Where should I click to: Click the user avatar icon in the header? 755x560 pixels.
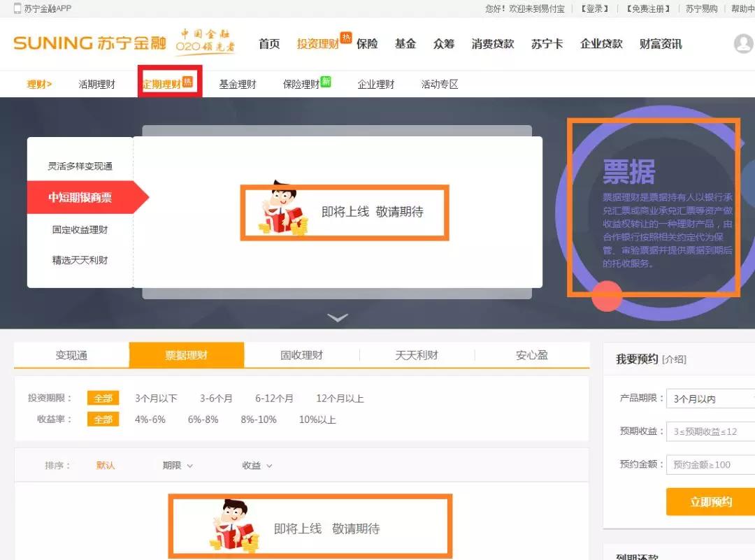pos(743,43)
